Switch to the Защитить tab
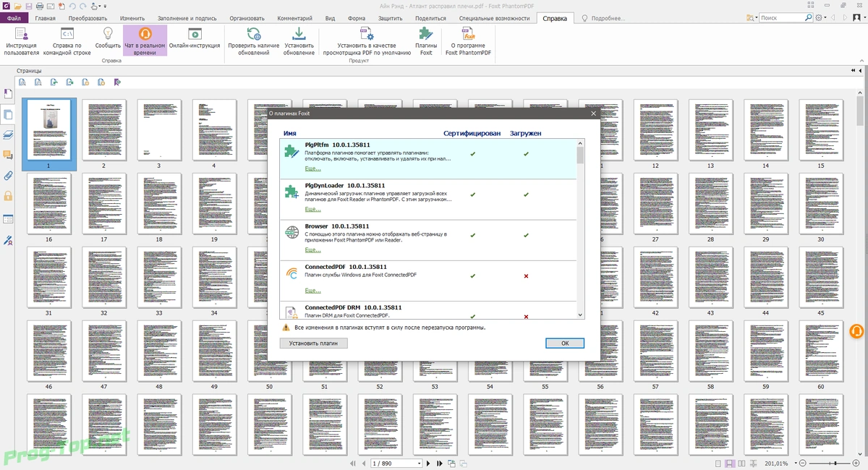 pyautogui.click(x=391, y=17)
